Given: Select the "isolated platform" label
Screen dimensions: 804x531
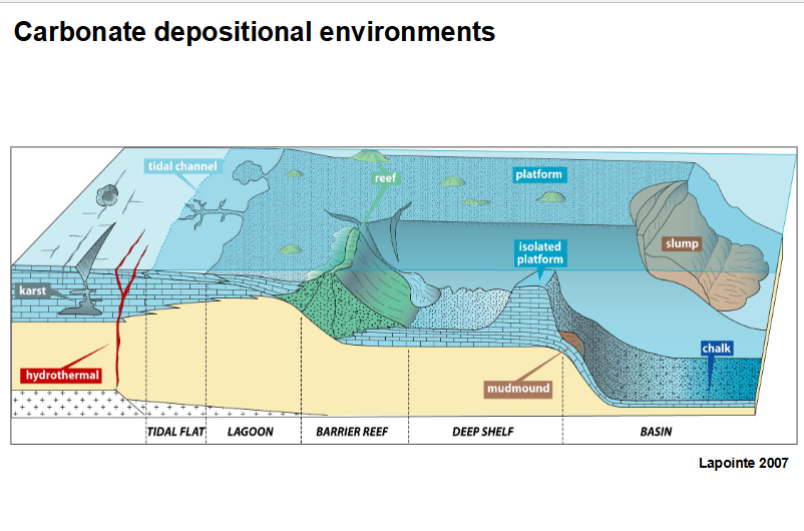Looking at the screenshot, I should click(540, 253).
